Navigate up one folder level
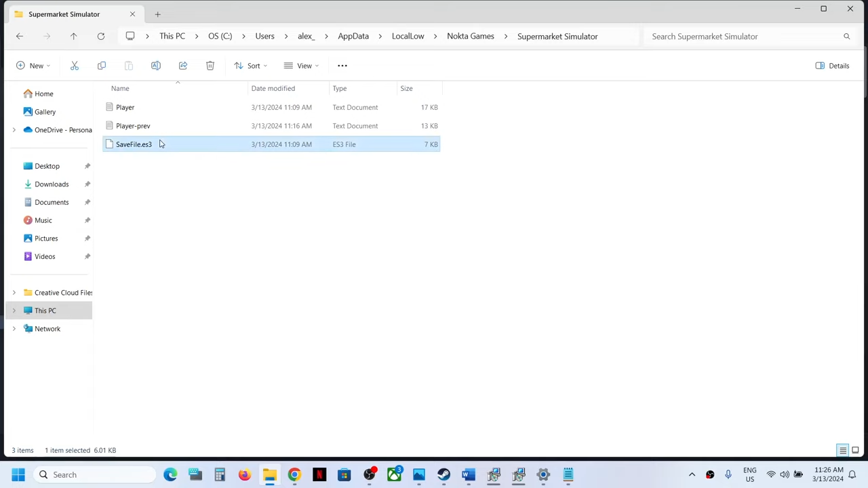 (x=73, y=37)
